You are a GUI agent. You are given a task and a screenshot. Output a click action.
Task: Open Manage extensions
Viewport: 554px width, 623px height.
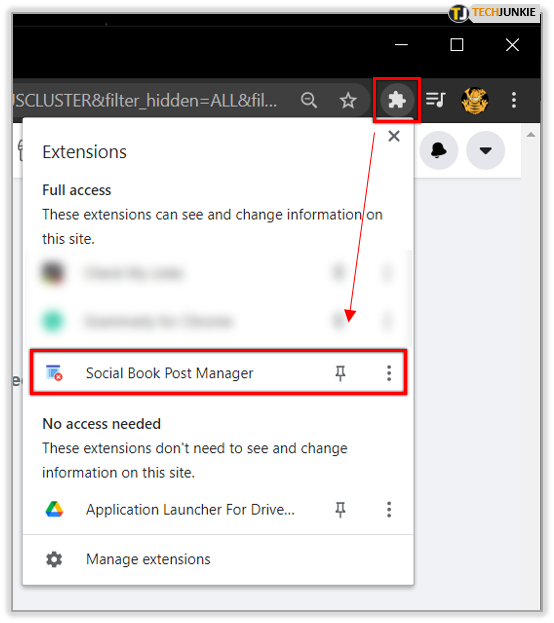click(x=218, y=559)
